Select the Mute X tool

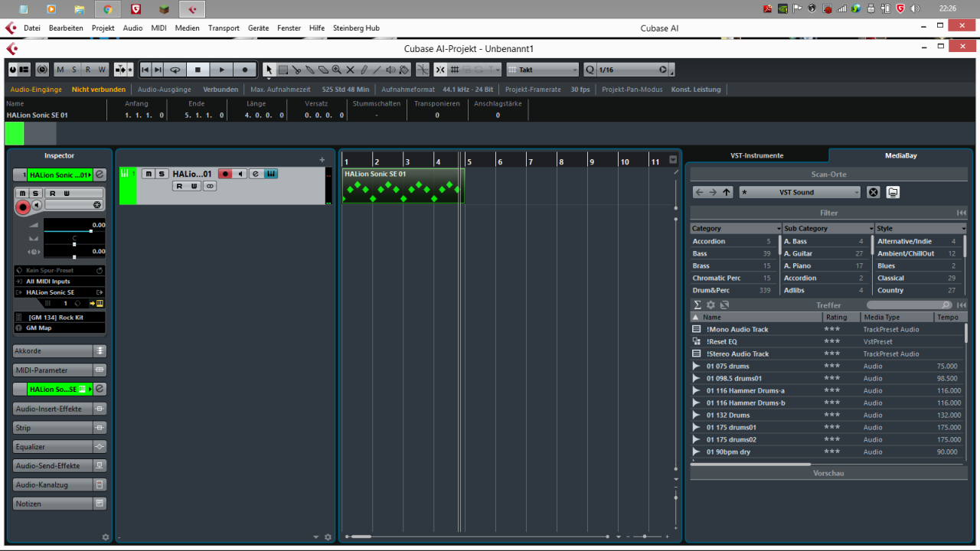click(350, 70)
